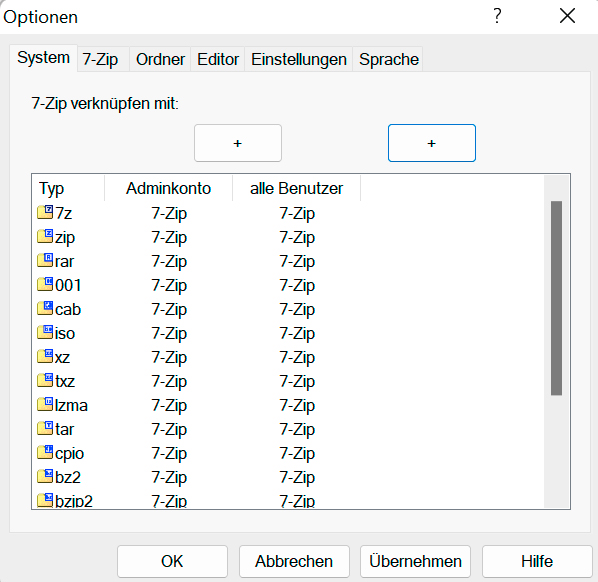Select the iso row label

tap(65, 333)
